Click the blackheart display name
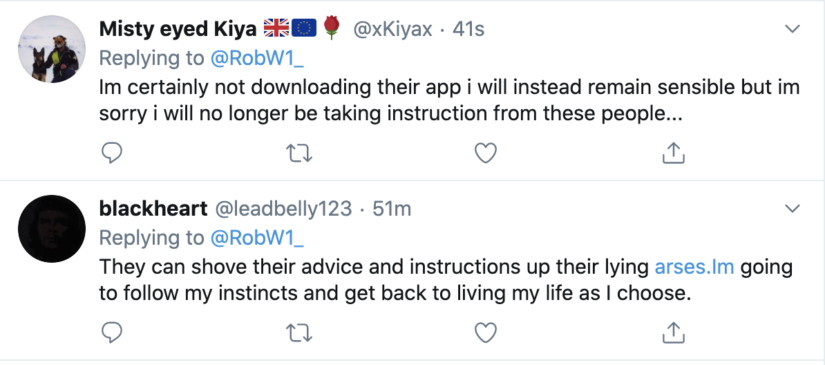825x365 pixels. [153, 209]
